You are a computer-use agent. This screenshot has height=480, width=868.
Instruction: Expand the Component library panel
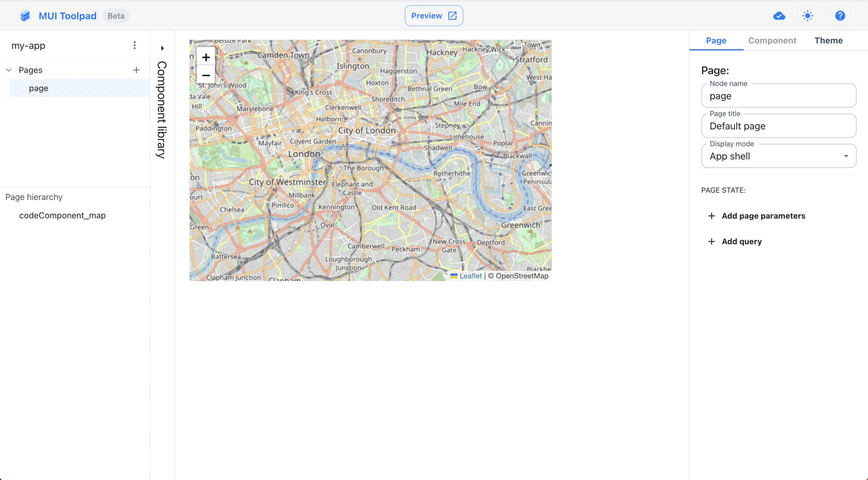point(162,48)
